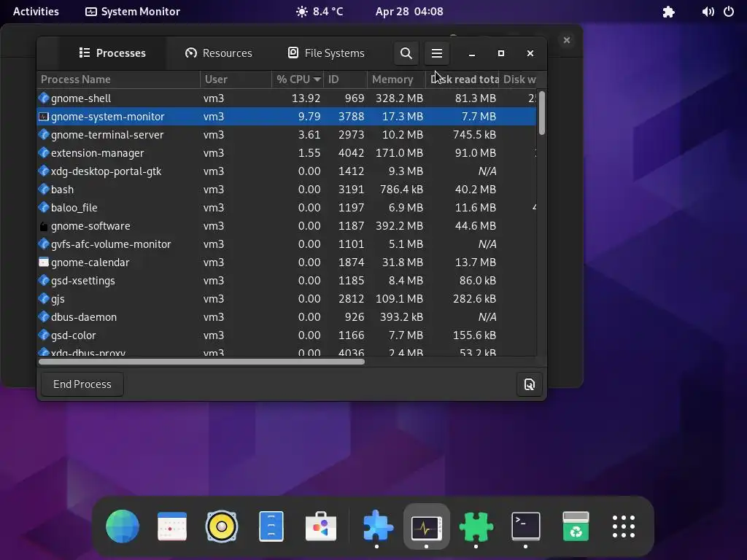The height and width of the screenshot is (560, 747).
Task: Select the gnome-terminal-server row
Action: click(x=287, y=135)
